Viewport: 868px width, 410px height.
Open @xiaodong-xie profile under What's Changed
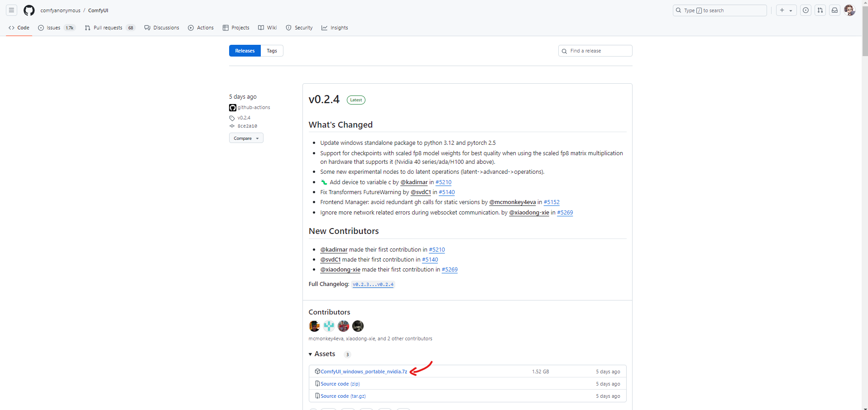coord(529,212)
